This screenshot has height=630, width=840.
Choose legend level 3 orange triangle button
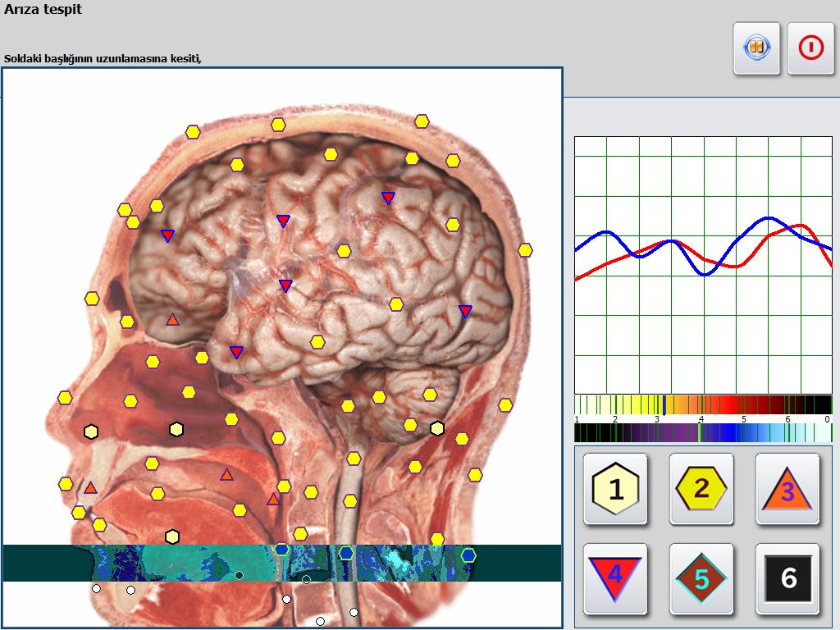pos(787,490)
